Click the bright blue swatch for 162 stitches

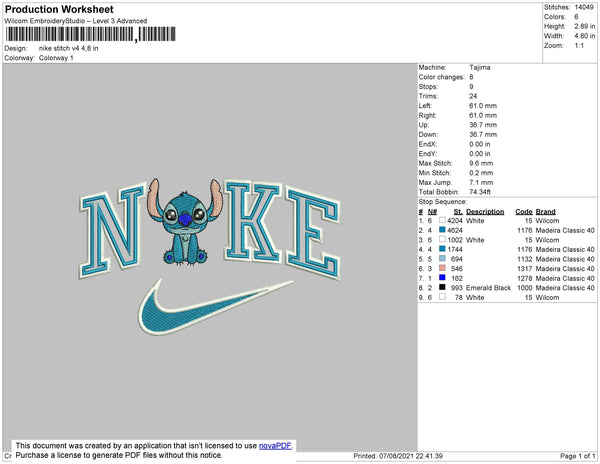[x=442, y=278]
